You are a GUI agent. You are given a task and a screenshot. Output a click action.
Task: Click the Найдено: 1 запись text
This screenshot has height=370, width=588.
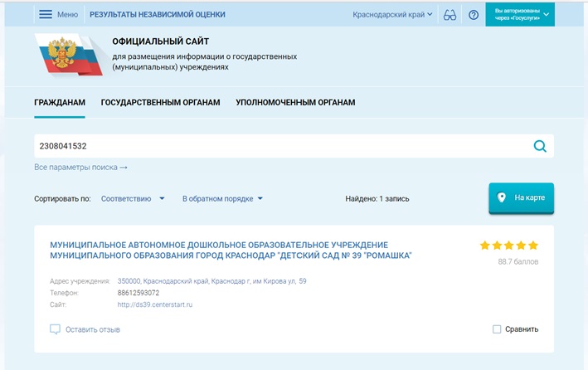point(377,198)
